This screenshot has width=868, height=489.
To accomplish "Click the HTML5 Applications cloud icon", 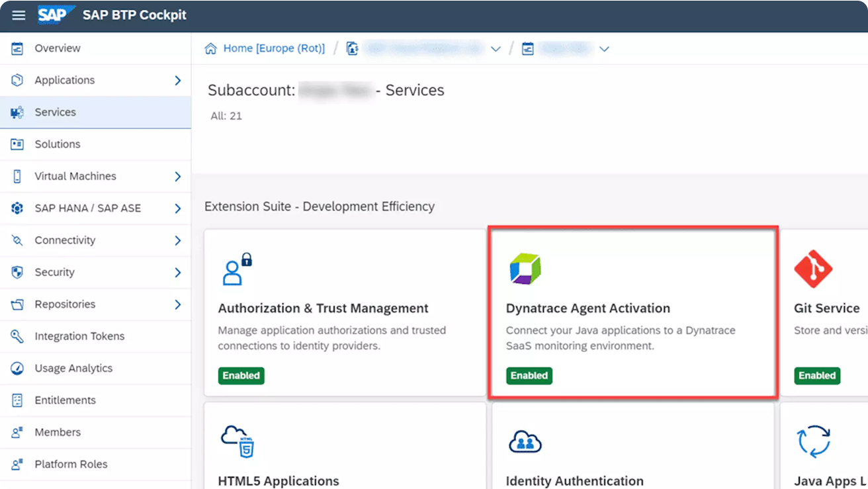I will (x=238, y=441).
